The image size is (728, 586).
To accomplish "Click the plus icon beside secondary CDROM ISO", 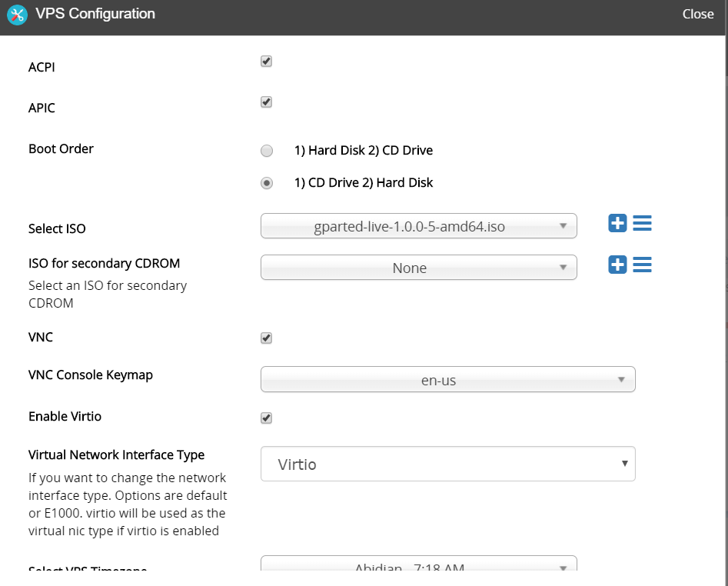I will 617,265.
